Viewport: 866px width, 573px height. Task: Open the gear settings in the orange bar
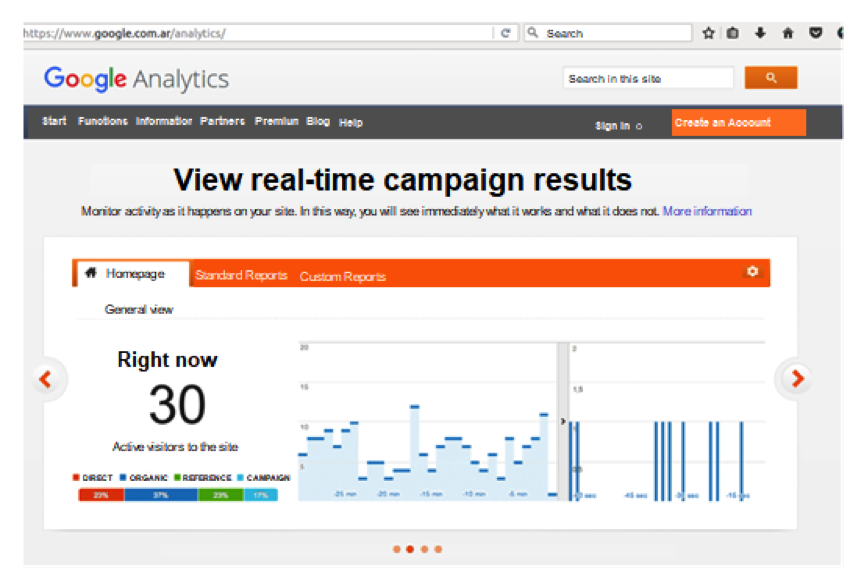tap(752, 272)
